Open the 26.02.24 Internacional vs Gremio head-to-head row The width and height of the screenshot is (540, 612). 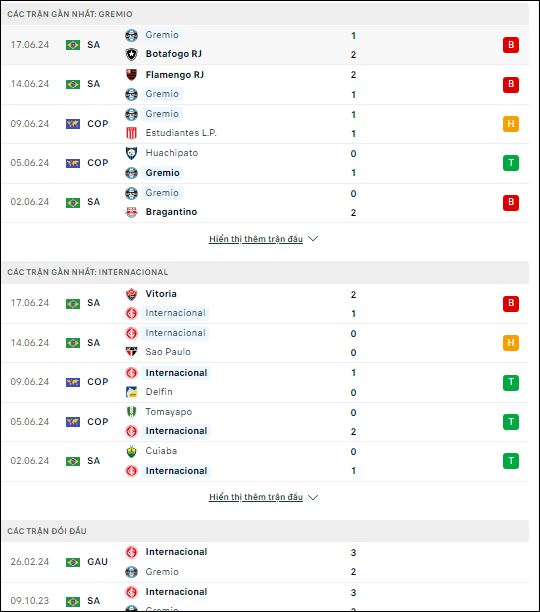click(265, 562)
